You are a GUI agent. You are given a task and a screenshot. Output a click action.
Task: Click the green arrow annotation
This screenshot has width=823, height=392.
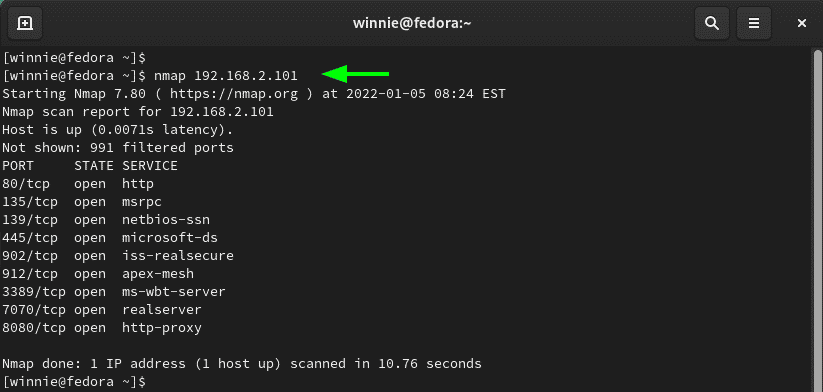355,75
